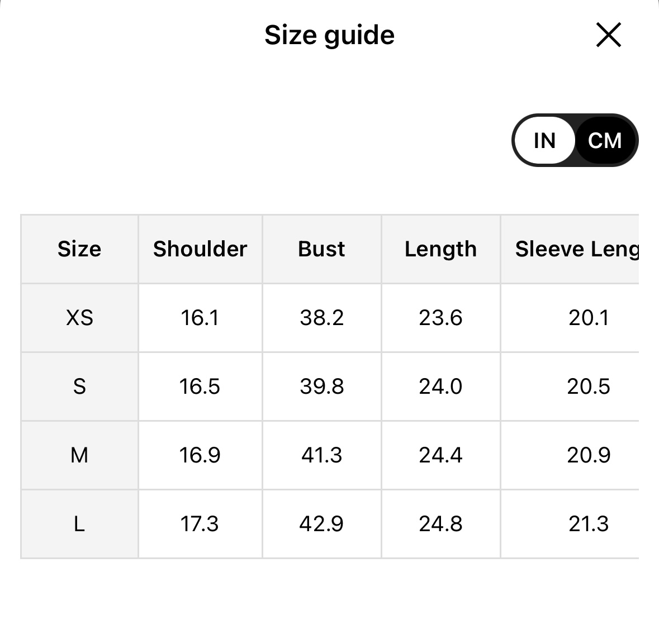The image size is (659, 644).
Task: Select the L size row label
Action: [79, 524]
